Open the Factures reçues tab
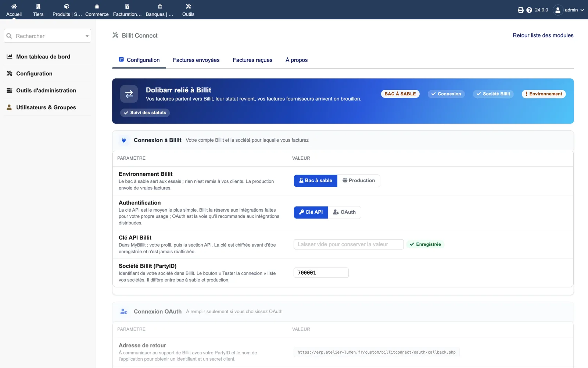Viewport: 588px width, 368px height. 252,60
